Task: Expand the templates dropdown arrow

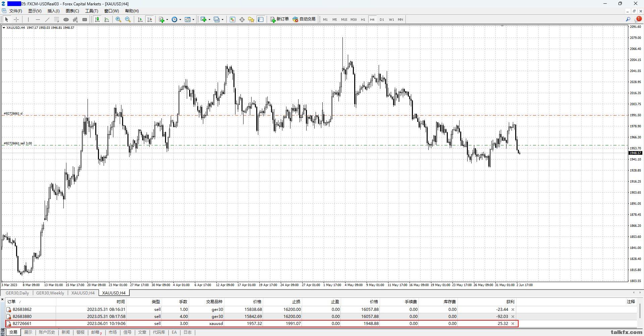Action: 193,19
